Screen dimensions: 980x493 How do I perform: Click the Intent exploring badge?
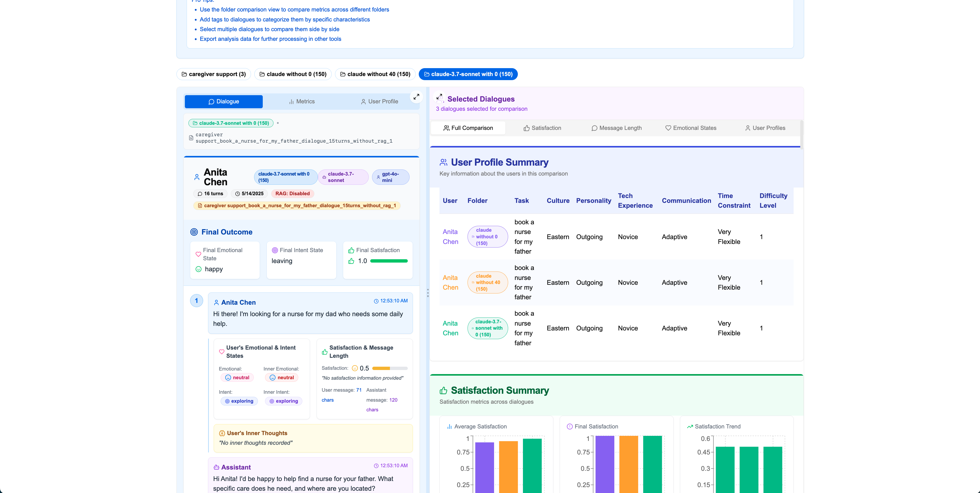[239, 401]
